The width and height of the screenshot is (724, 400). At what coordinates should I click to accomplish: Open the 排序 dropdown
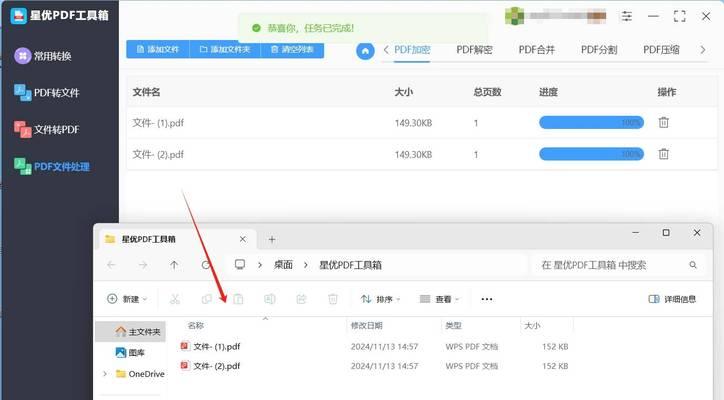tap(380, 299)
